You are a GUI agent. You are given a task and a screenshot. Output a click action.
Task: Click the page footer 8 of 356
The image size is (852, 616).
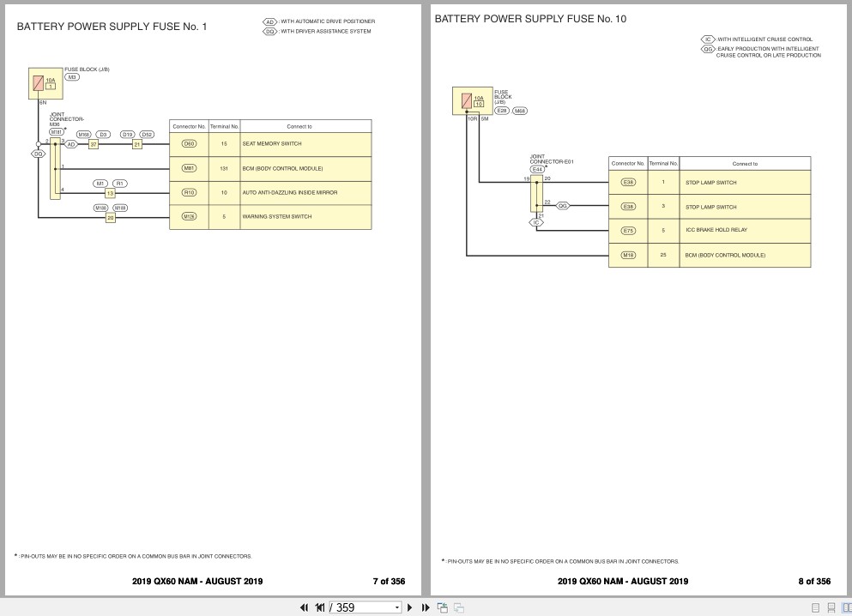(814, 581)
